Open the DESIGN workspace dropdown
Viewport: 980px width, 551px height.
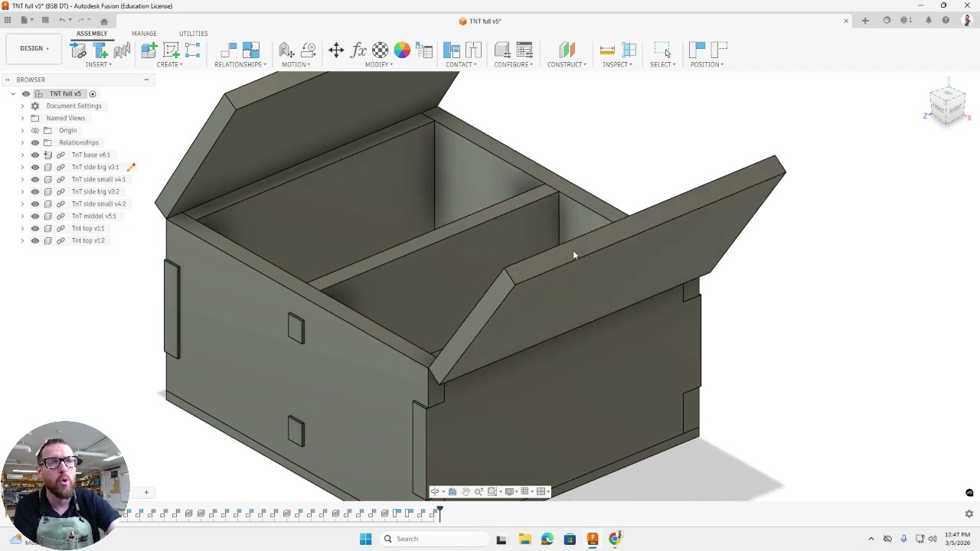(x=34, y=48)
